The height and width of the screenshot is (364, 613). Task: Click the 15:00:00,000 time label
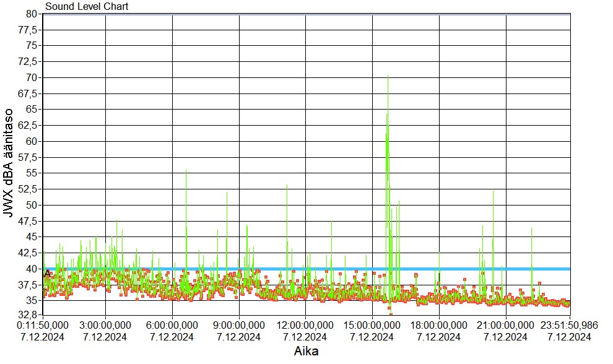373,325
